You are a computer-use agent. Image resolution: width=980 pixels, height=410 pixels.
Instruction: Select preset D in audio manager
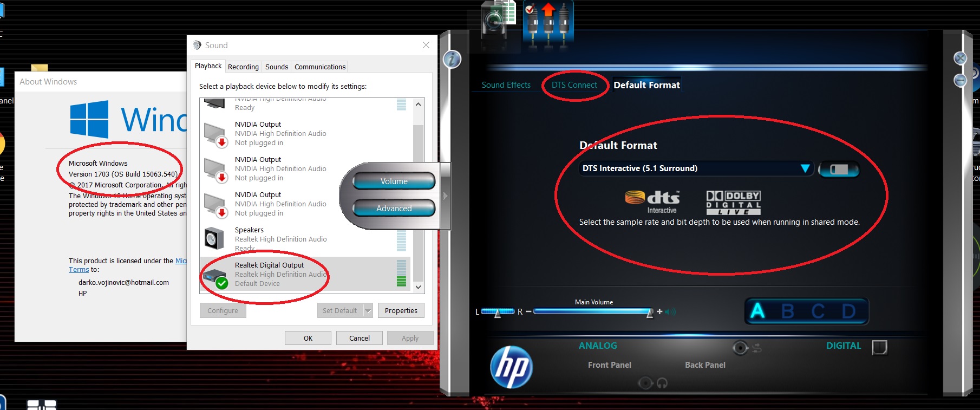click(x=848, y=311)
